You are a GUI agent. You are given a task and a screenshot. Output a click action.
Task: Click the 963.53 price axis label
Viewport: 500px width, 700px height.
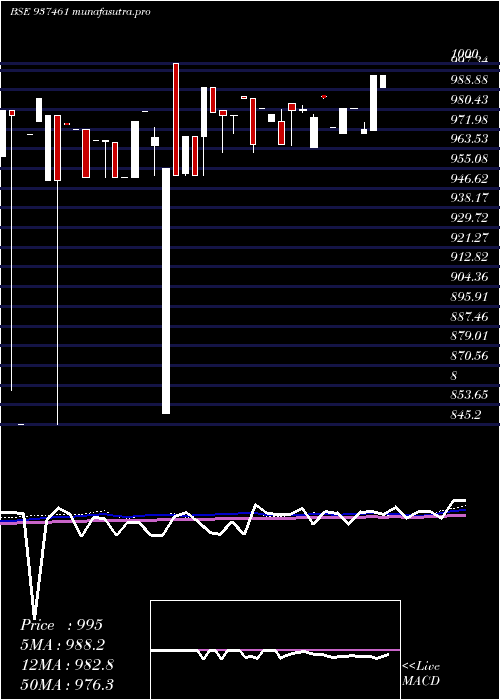pyautogui.click(x=469, y=139)
